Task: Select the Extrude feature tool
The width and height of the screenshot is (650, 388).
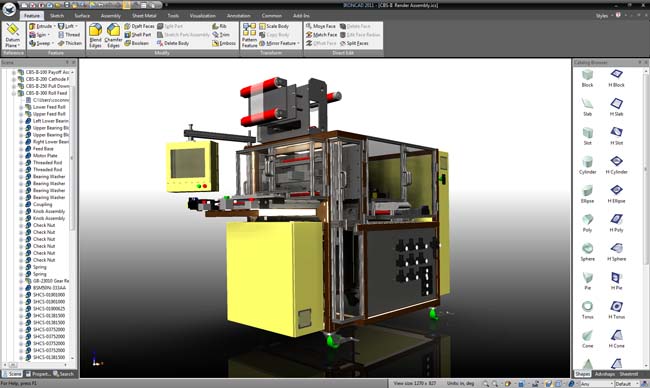Action: click(41, 26)
